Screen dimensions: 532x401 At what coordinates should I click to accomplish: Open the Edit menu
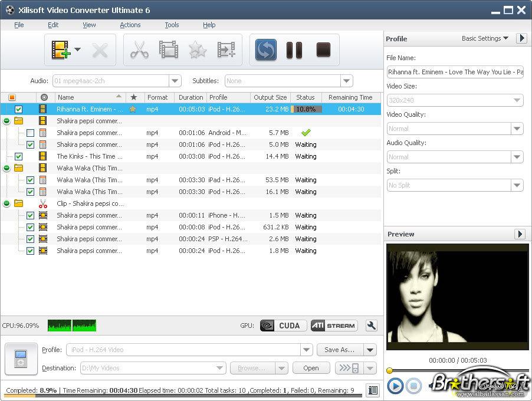(x=53, y=25)
